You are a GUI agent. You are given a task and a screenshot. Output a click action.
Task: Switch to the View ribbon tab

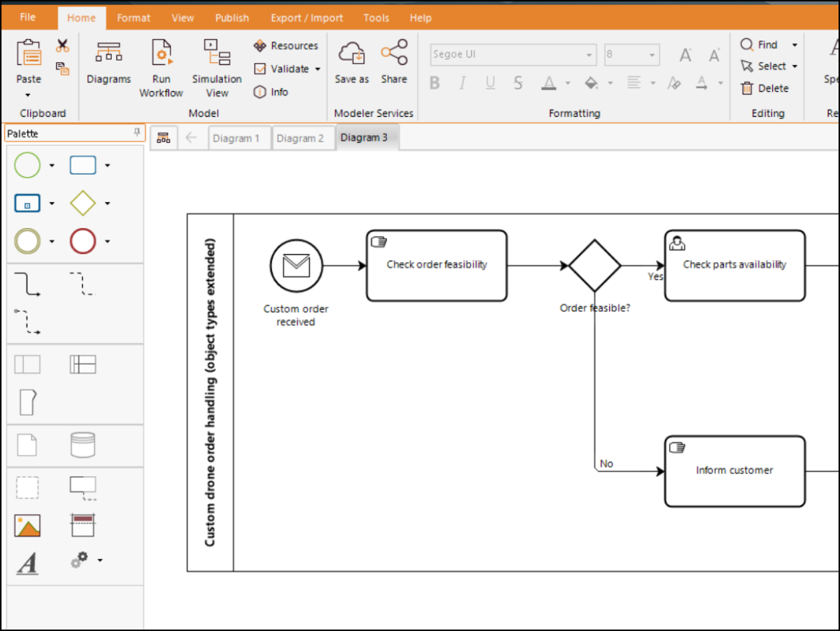click(x=182, y=18)
